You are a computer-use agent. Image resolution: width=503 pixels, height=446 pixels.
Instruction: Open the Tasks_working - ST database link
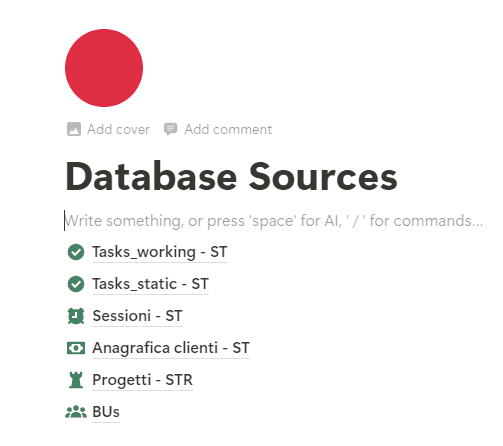160,252
